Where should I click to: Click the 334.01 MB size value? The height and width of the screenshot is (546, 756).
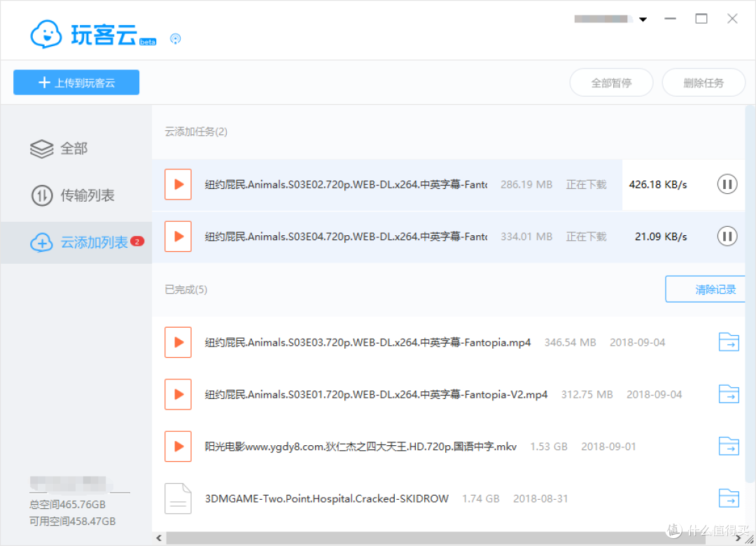(x=526, y=237)
